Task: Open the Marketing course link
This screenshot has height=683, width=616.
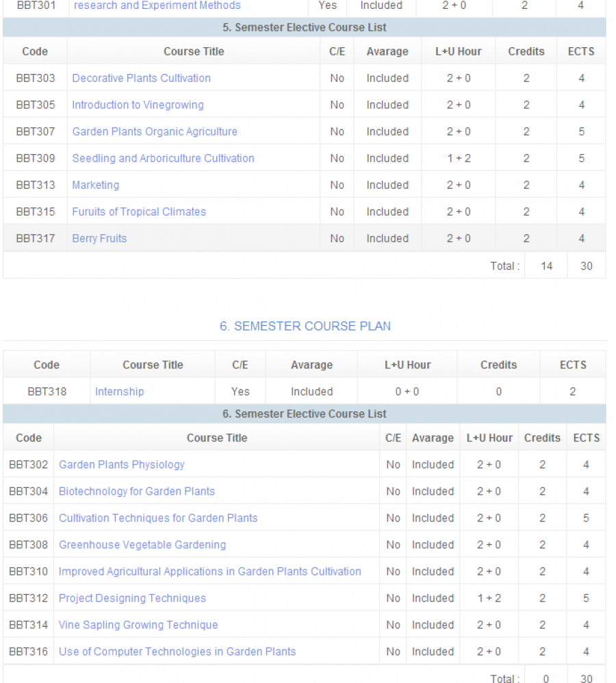Action: 95,185
